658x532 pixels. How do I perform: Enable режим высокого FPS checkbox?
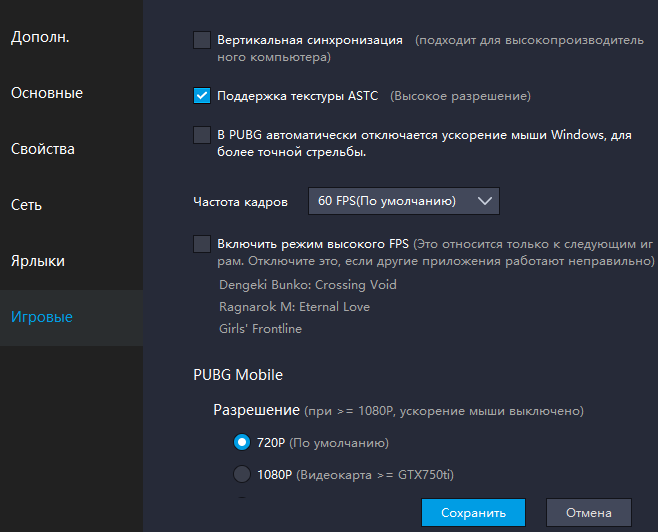click(202, 244)
